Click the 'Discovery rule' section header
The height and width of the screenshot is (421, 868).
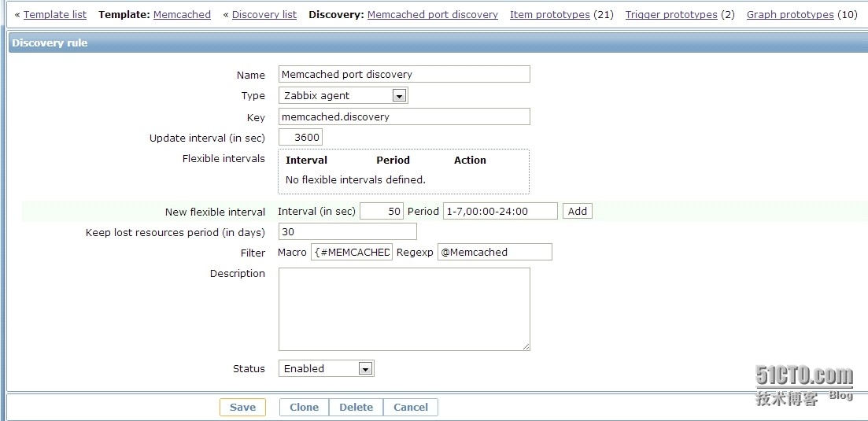tap(50, 42)
